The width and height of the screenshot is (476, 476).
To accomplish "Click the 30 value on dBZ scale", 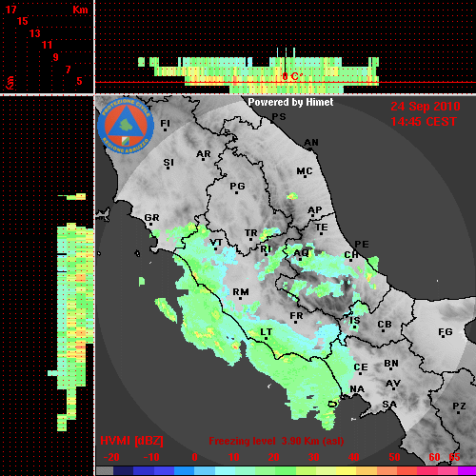I will [x=313, y=457].
